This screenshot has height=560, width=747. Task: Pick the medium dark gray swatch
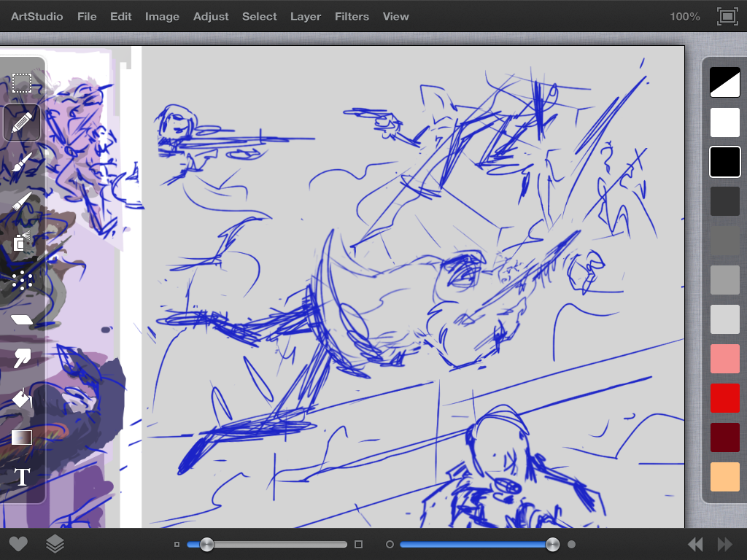[x=724, y=241]
